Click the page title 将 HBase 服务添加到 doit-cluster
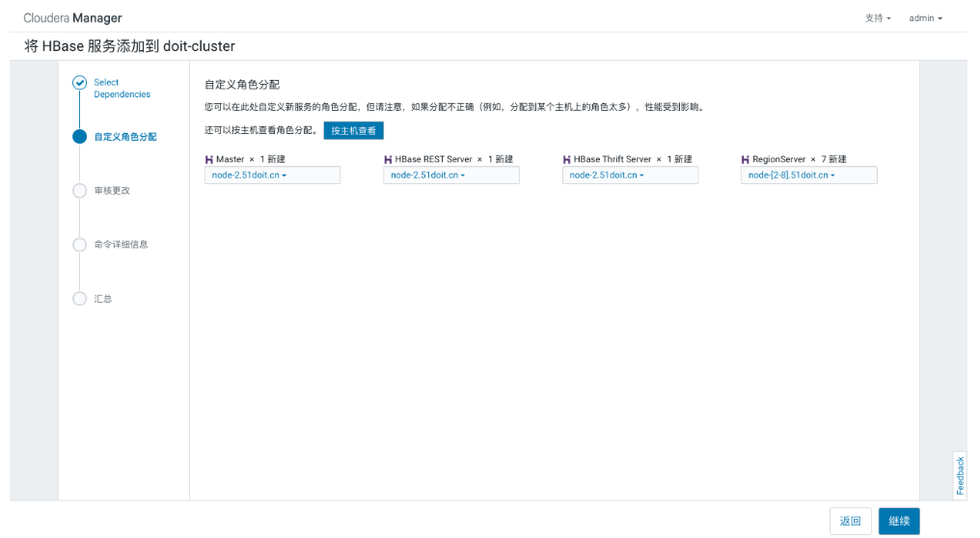This screenshot has width=980, height=538. coord(129,46)
